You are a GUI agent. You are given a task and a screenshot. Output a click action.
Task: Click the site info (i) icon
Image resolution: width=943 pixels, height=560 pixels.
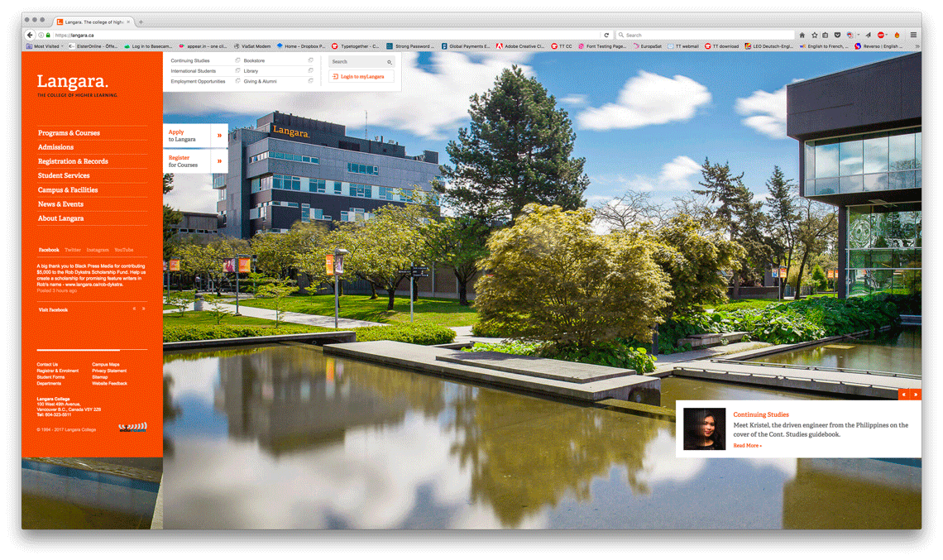(41, 35)
